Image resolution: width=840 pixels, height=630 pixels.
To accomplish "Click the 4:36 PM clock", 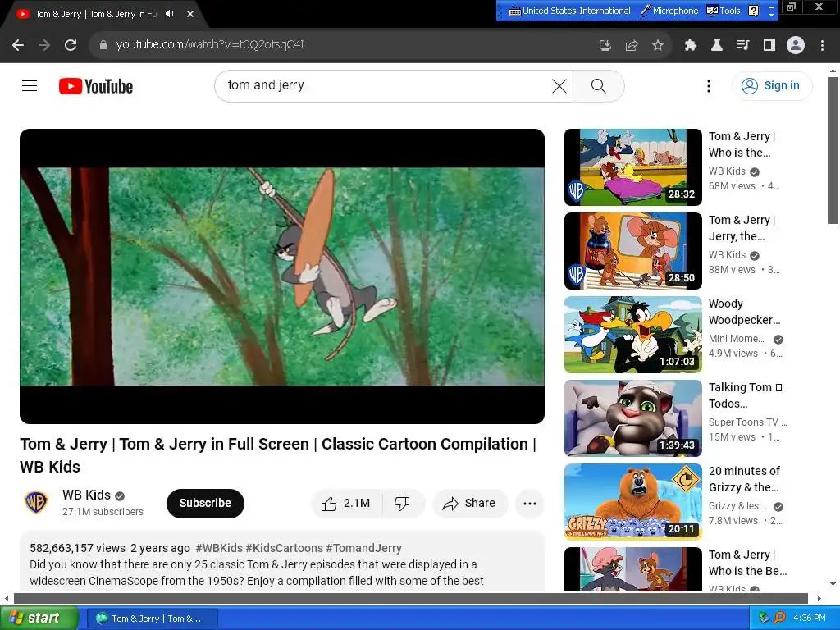I will tap(810, 619).
